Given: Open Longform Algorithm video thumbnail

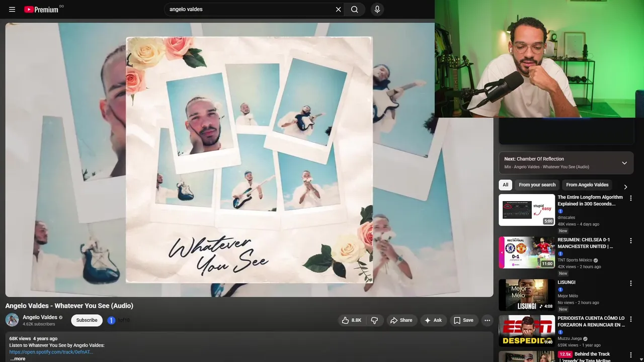Looking at the screenshot, I should tap(527, 210).
